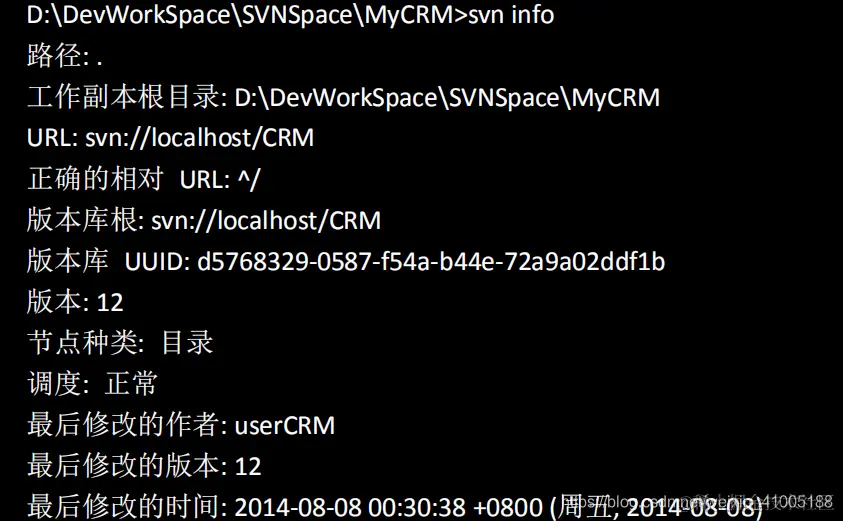Click the 版本库根 label

82,220
